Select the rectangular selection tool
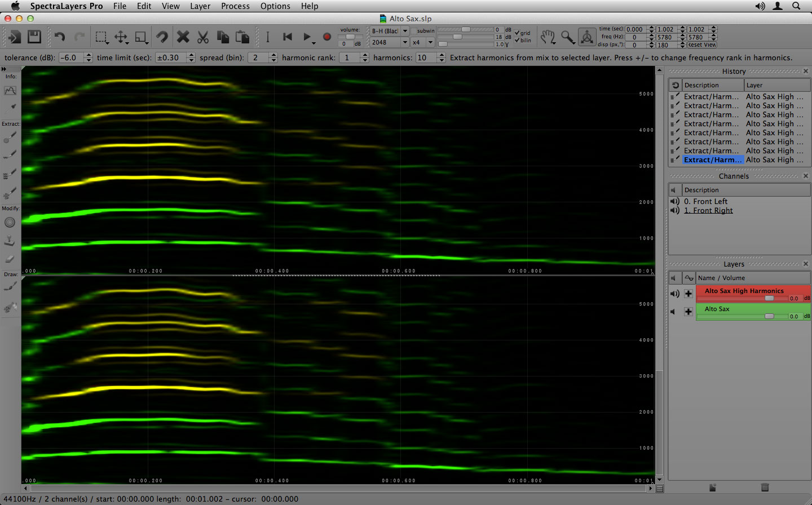The height and width of the screenshot is (505, 812). click(101, 37)
